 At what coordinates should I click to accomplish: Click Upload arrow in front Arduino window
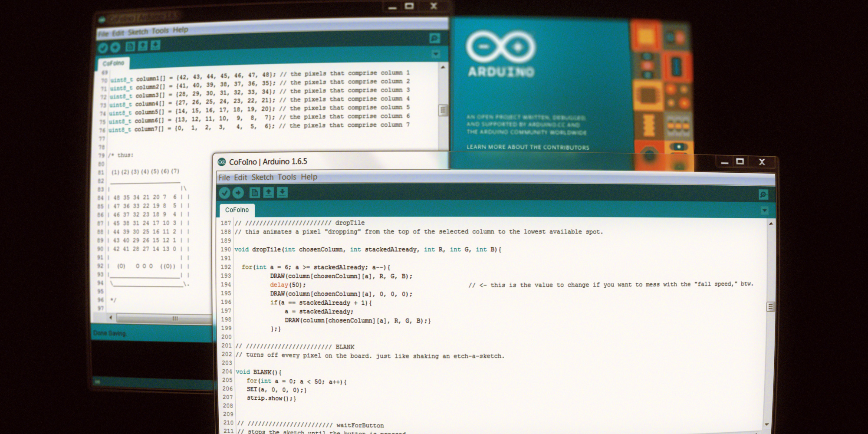pyautogui.click(x=238, y=193)
